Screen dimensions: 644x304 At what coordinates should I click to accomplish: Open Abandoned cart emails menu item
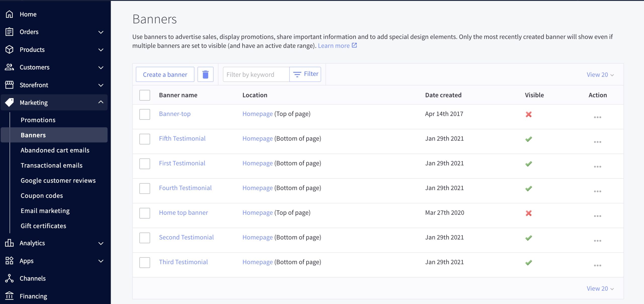click(55, 150)
